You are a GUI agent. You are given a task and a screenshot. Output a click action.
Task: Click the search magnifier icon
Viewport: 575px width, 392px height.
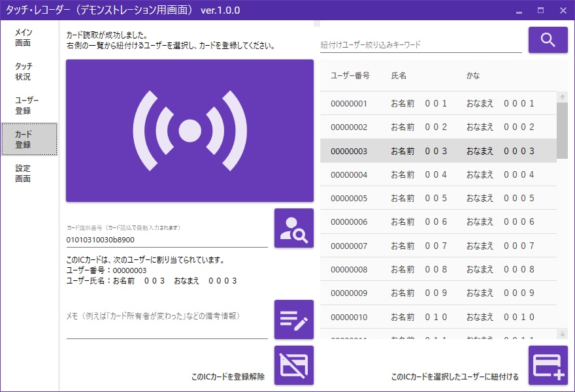click(548, 39)
